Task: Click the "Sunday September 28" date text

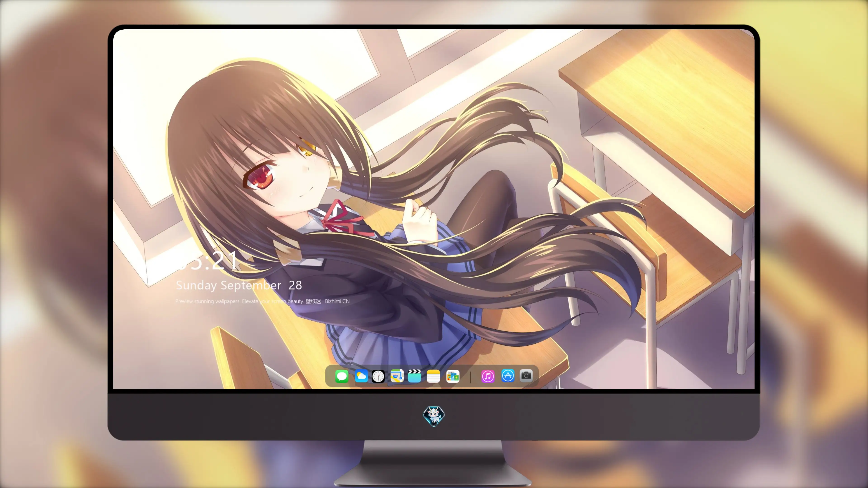Action: 239,285
